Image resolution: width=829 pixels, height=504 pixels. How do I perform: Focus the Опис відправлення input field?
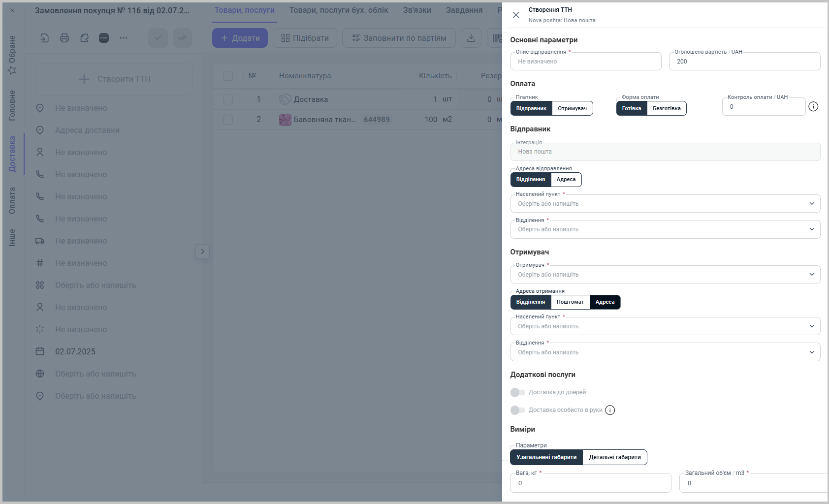tap(586, 62)
